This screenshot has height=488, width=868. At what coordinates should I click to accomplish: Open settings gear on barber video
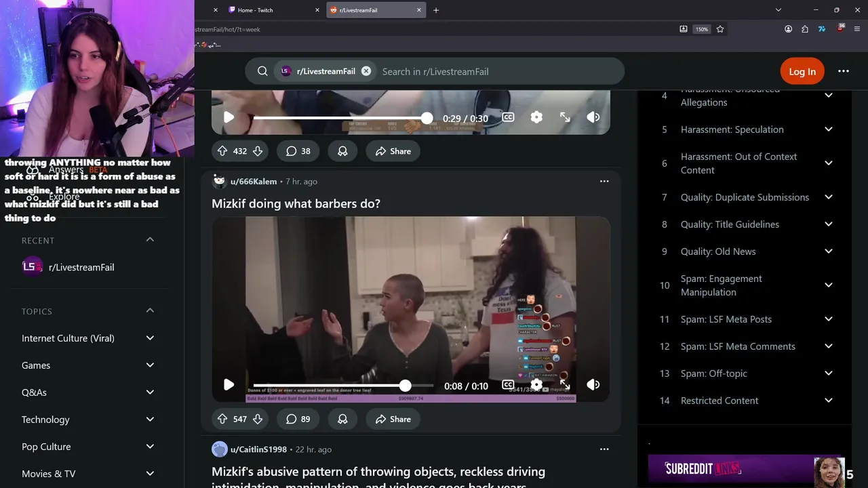click(536, 385)
